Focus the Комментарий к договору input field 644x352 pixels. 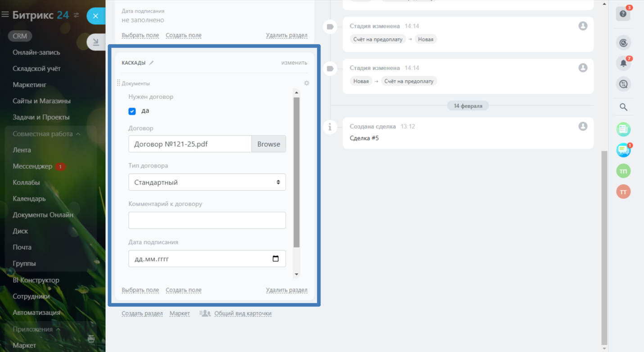tap(207, 221)
